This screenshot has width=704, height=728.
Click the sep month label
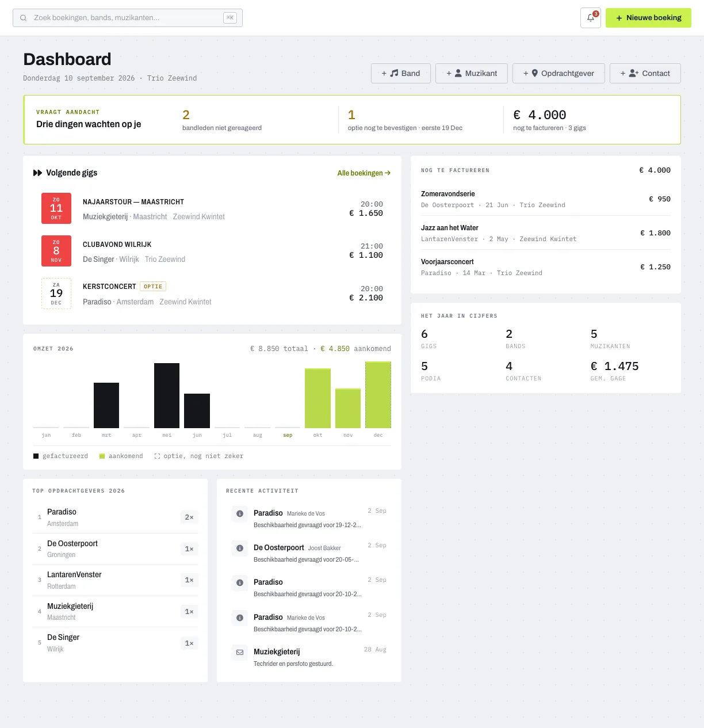pos(288,435)
